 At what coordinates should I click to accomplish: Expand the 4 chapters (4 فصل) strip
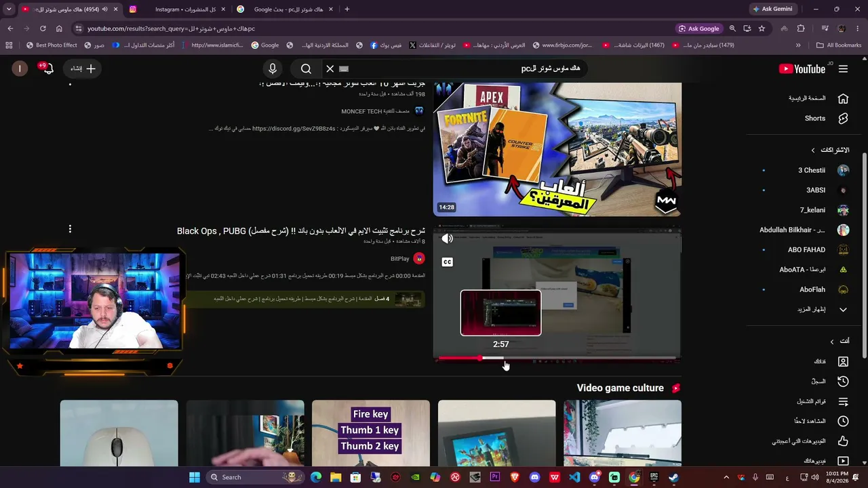tap(305, 299)
